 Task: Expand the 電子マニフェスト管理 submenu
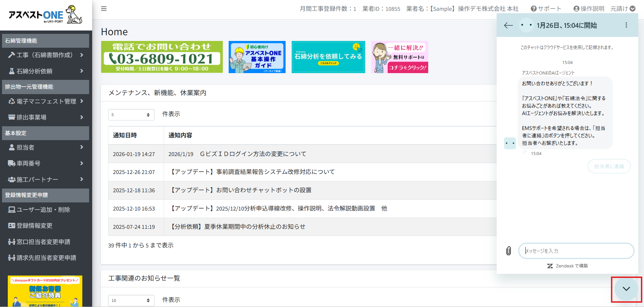pos(45,101)
